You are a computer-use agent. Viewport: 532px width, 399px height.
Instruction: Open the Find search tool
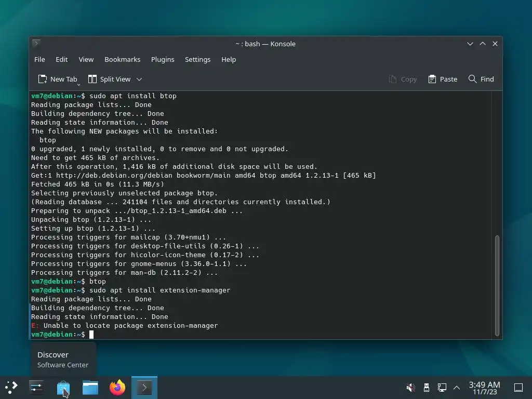click(481, 79)
